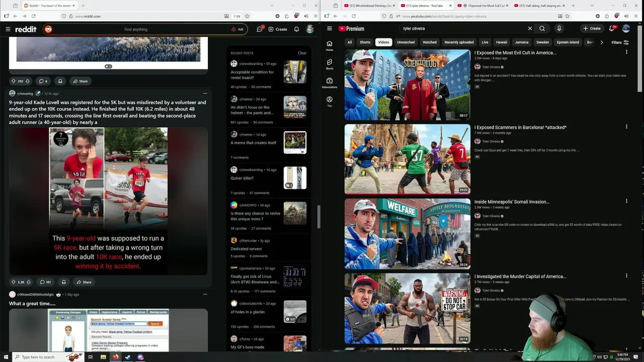Share the Kade Lovell post
This screenshot has width=644, height=362.
[84, 282]
